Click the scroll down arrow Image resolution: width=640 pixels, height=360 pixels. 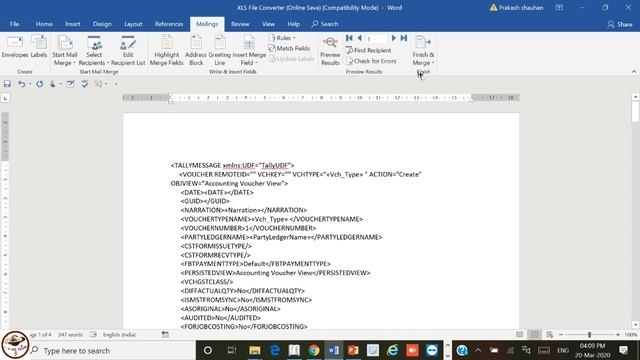(x=636, y=325)
